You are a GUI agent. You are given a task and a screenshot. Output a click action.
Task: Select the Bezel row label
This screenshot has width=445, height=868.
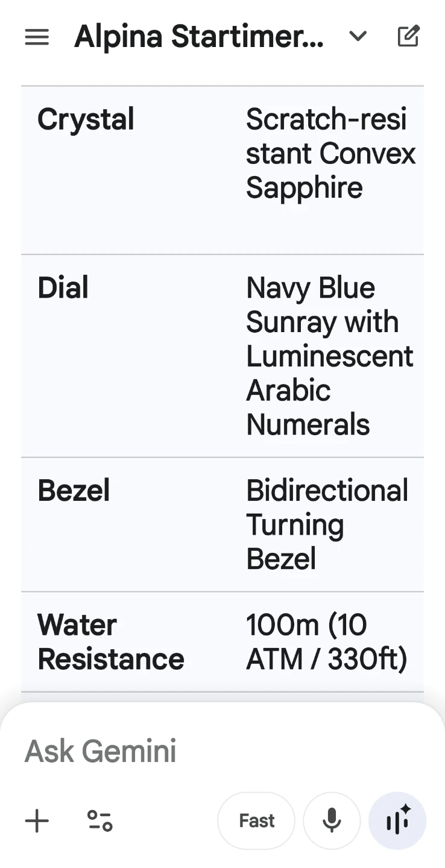pos(74,491)
